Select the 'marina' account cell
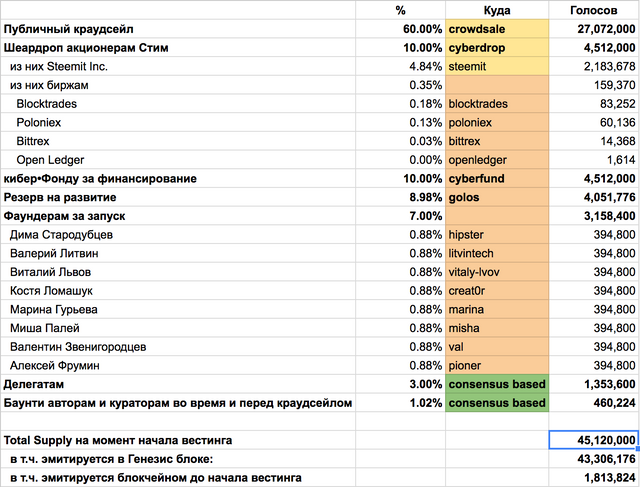Viewport: 640px width, 487px height. click(x=497, y=310)
